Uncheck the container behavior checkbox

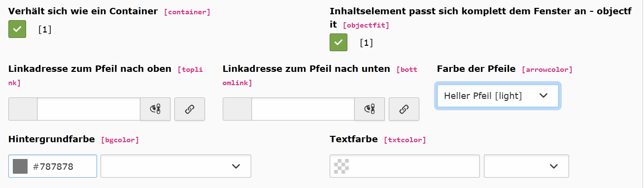(17, 29)
